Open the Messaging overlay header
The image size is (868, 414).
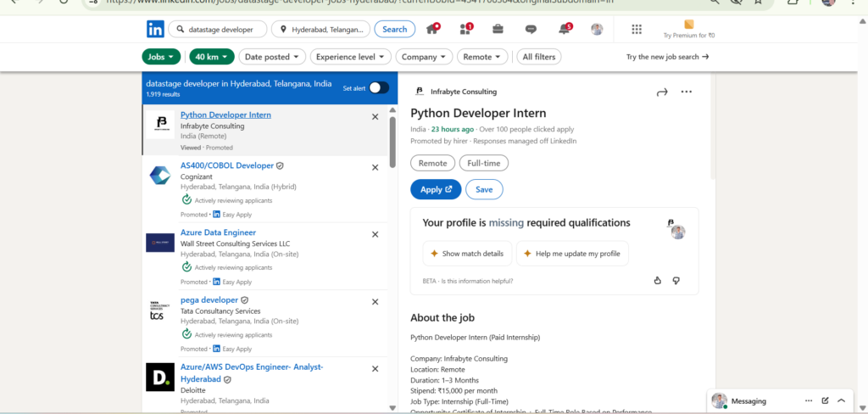tap(782, 400)
